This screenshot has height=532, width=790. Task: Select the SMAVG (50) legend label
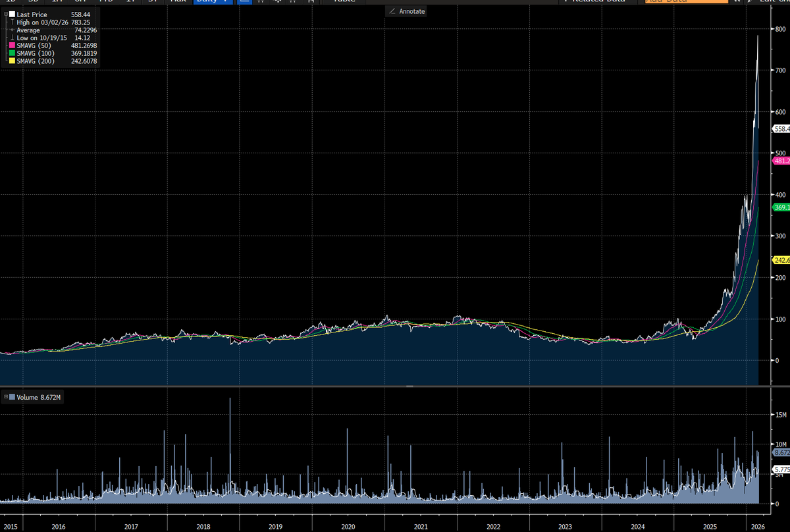point(34,45)
